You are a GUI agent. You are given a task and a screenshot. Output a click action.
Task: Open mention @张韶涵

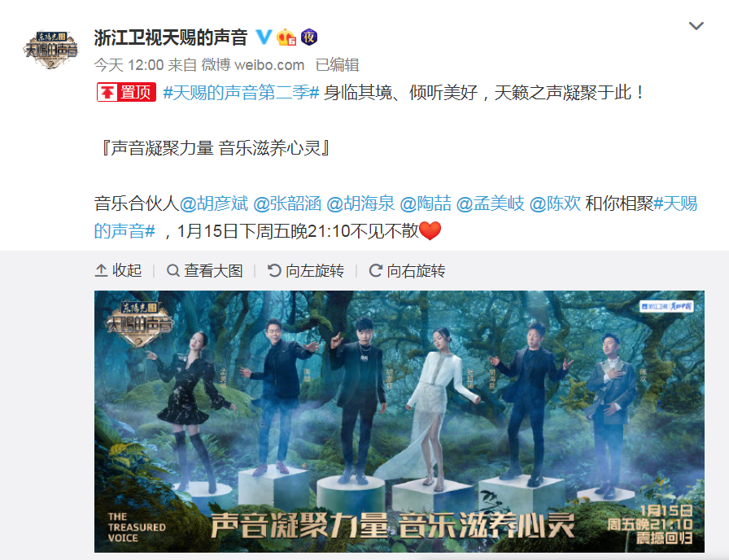pos(287,203)
